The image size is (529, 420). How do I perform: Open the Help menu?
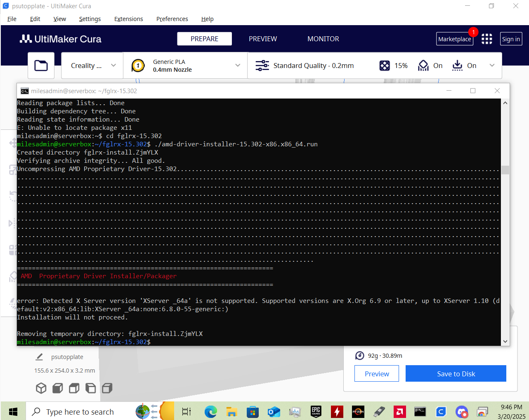207,19
